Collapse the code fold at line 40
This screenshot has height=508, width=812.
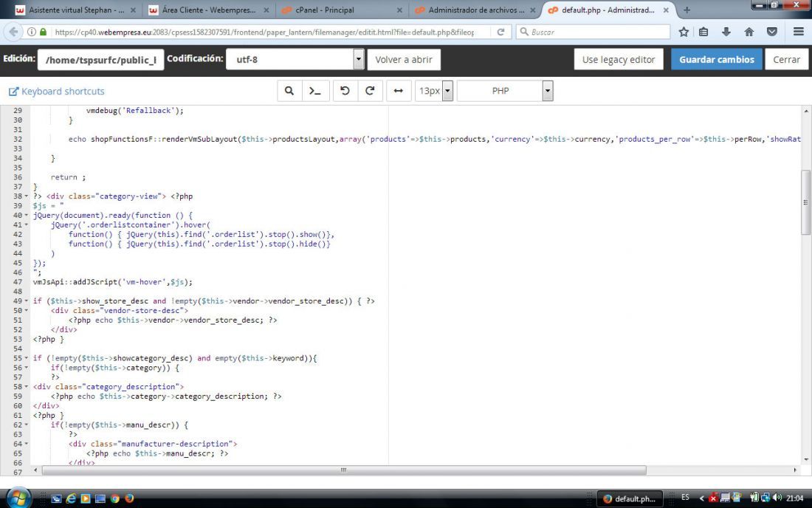point(27,216)
